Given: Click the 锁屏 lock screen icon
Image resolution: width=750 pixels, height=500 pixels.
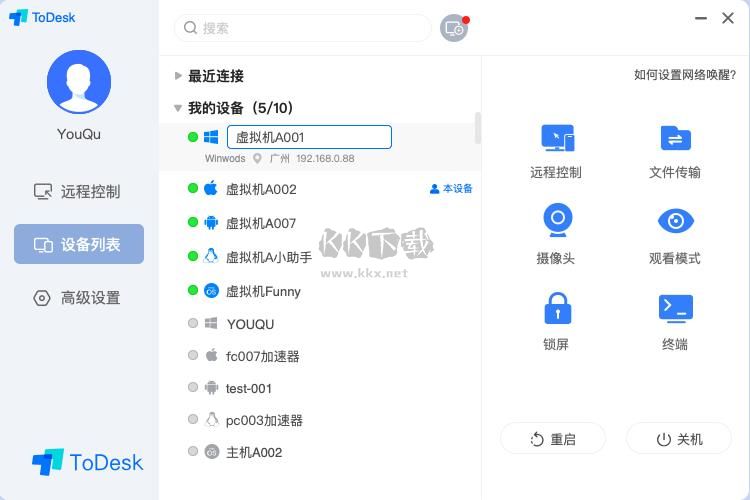Looking at the screenshot, I should [557, 309].
